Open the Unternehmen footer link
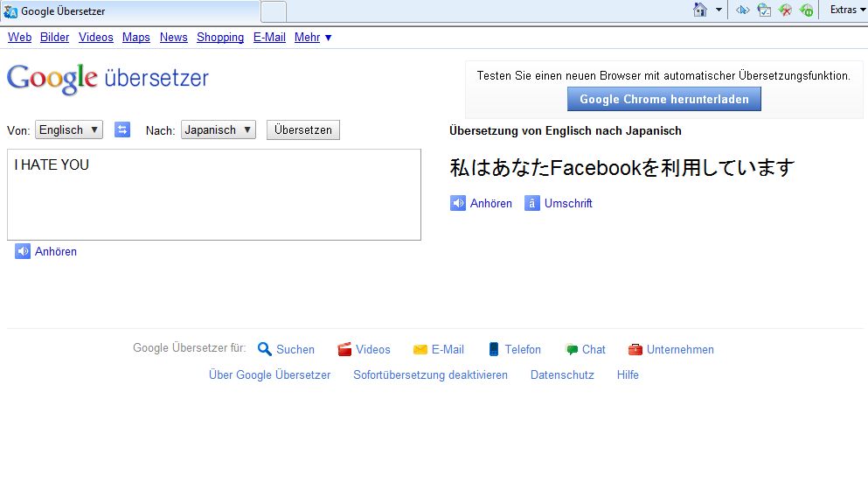The image size is (868, 490). pos(680,350)
